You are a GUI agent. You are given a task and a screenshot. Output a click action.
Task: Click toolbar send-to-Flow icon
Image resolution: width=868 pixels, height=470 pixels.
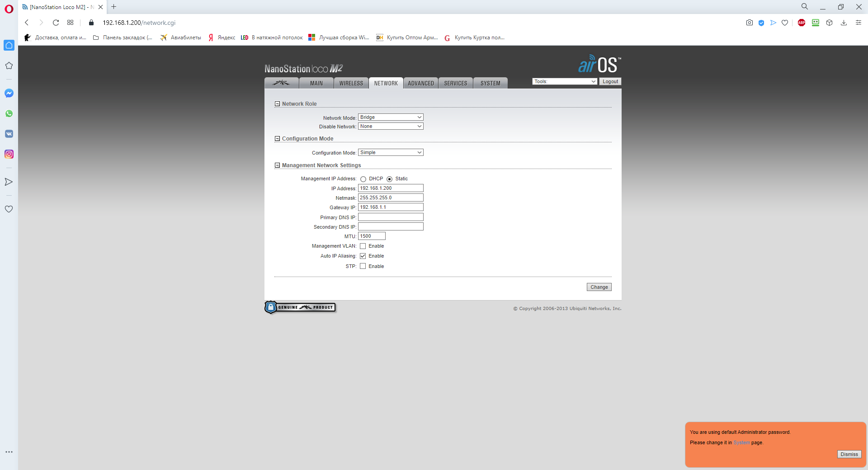(x=773, y=23)
